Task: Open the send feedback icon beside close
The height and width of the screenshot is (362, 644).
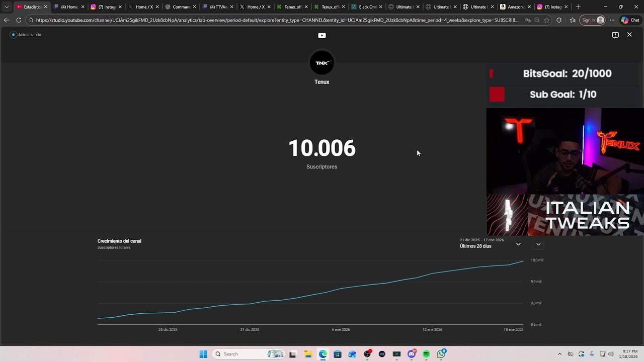Action: [615, 35]
